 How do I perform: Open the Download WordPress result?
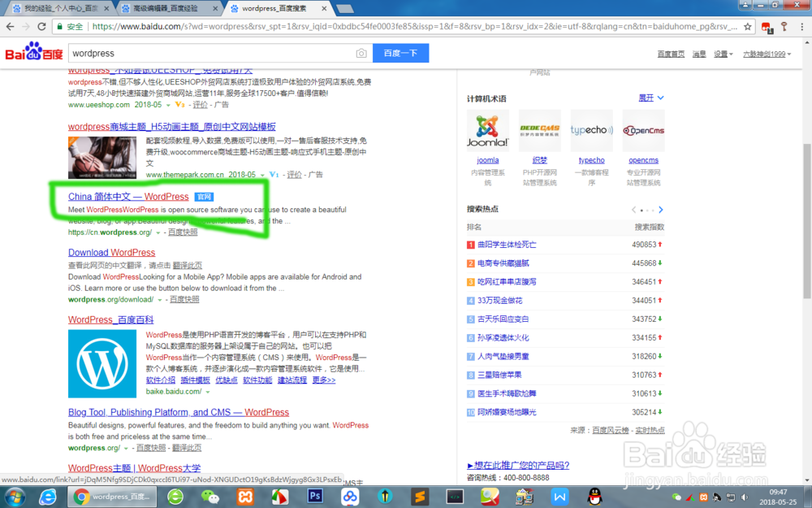(x=112, y=253)
